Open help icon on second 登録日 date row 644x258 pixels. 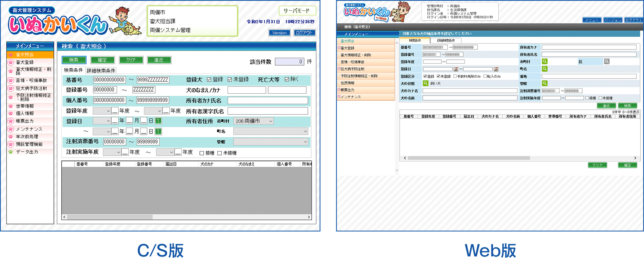[x=158, y=132]
